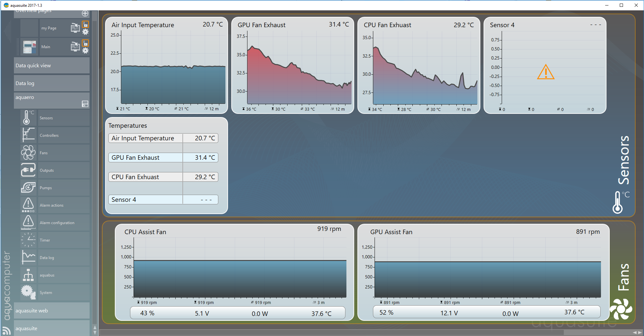Open the System page
Image resolution: width=644 pixels, height=336 pixels.
(64, 292)
